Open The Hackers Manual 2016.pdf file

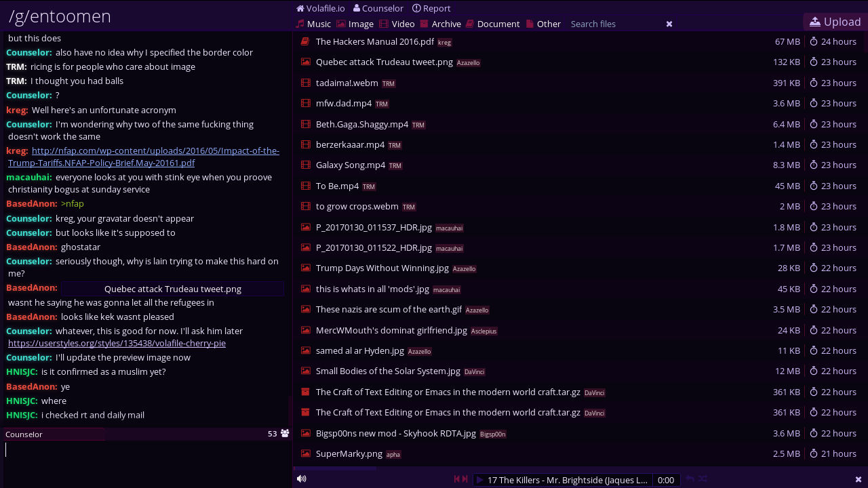point(374,41)
